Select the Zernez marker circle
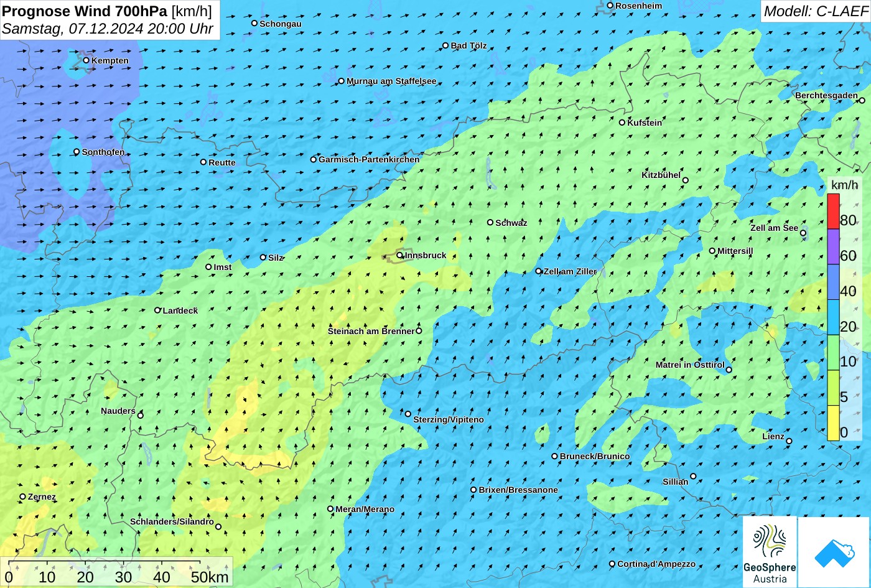The width and height of the screenshot is (871, 588). click(x=23, y=497)
